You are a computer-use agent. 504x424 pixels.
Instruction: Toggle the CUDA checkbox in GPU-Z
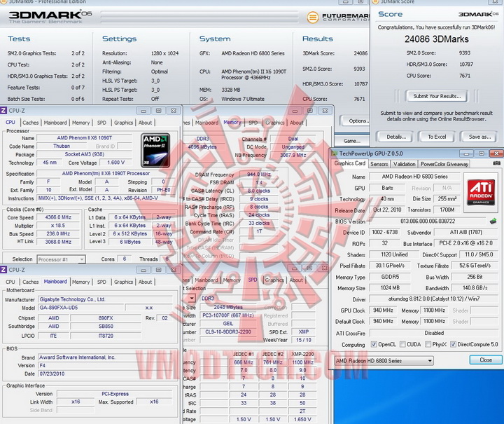(x=402, y=344)
